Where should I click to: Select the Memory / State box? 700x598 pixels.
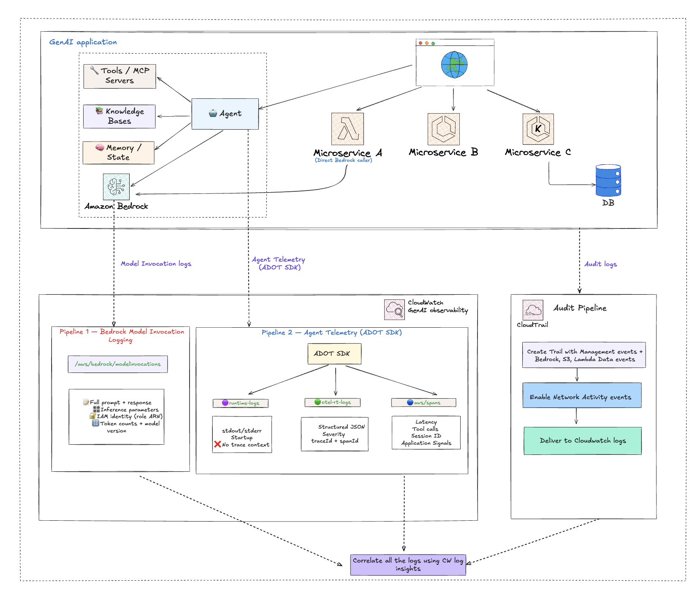119,152
